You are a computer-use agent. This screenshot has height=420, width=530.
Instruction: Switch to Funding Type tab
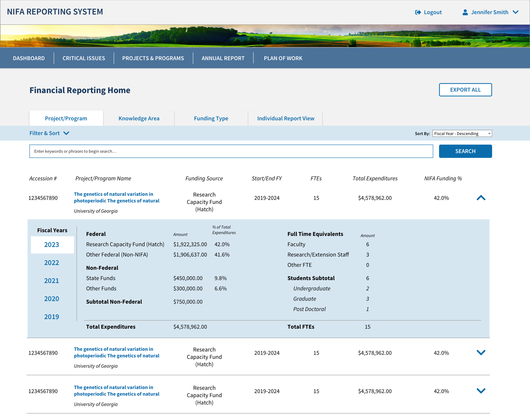[211, 119]
